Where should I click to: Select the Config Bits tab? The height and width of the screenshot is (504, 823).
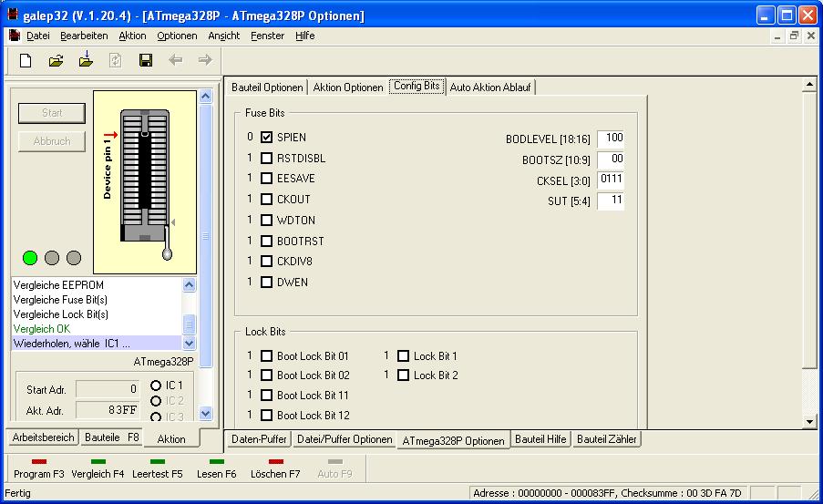417,86
